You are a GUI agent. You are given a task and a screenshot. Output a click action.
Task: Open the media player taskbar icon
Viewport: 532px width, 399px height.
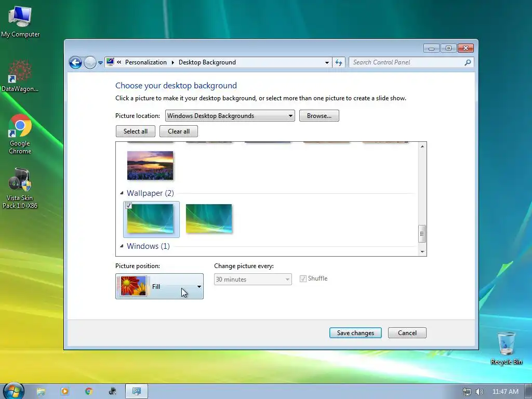tap(65, 391)
